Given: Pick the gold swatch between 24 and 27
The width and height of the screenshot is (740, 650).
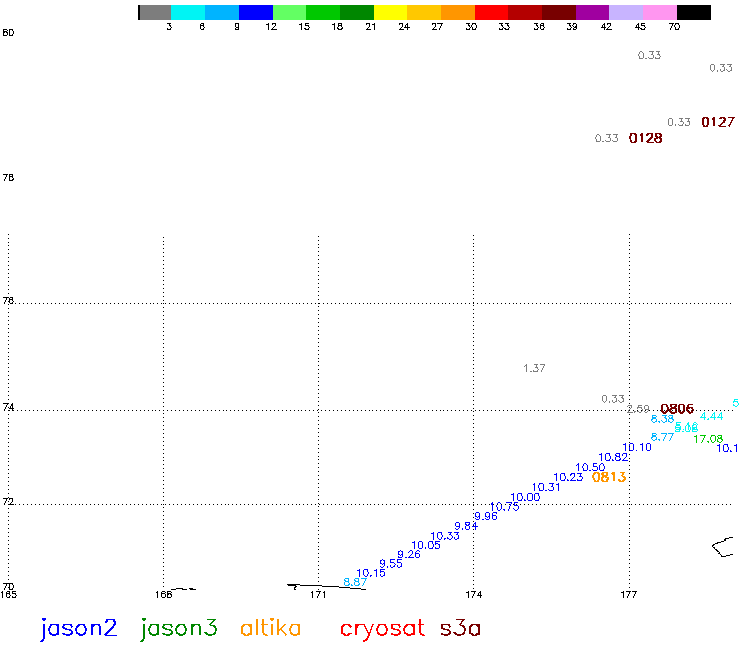Looking at the screenshot, I should pos(424,12).
